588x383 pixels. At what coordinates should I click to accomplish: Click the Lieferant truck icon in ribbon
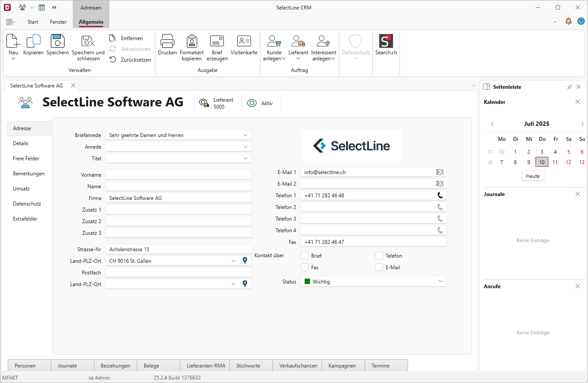[298, 41]
